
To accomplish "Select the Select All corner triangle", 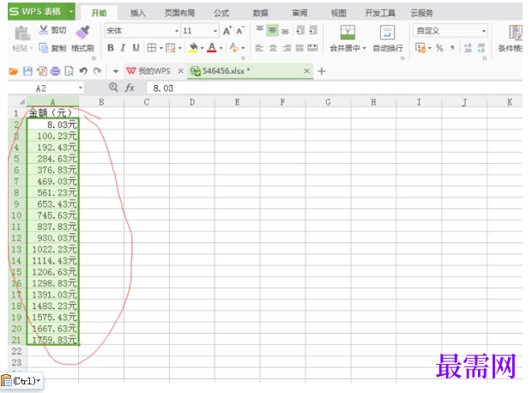I will pos(21,102).
